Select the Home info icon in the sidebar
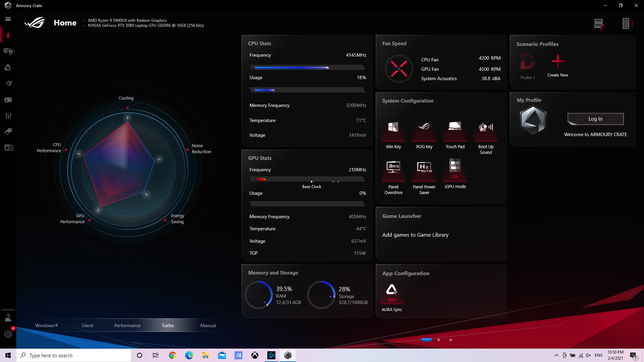Image resolution: width=644 pixels, height=362 pixels. click(8, 35)
